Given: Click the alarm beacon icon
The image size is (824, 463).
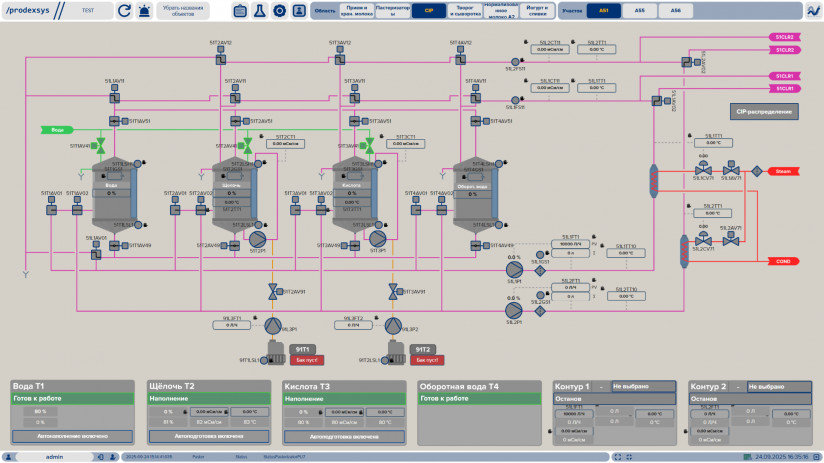Looking at the screenshot, I should [x=146, y=11].
